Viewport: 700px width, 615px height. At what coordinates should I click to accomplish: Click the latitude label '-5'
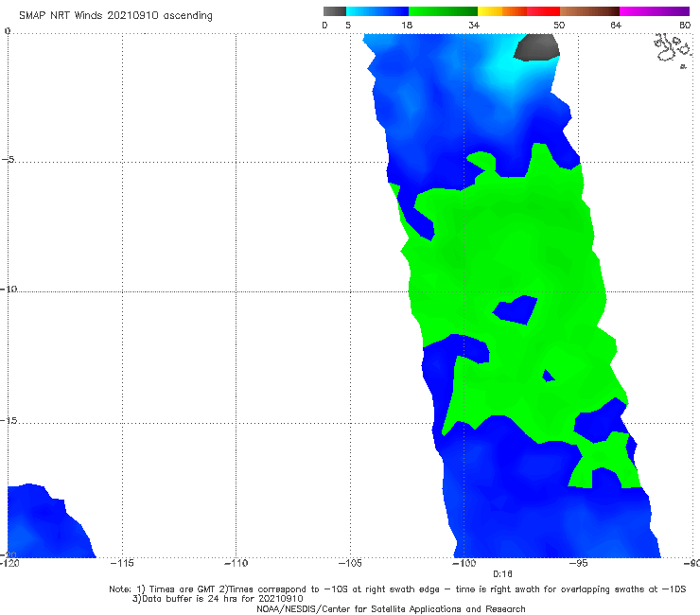(9, 160)
